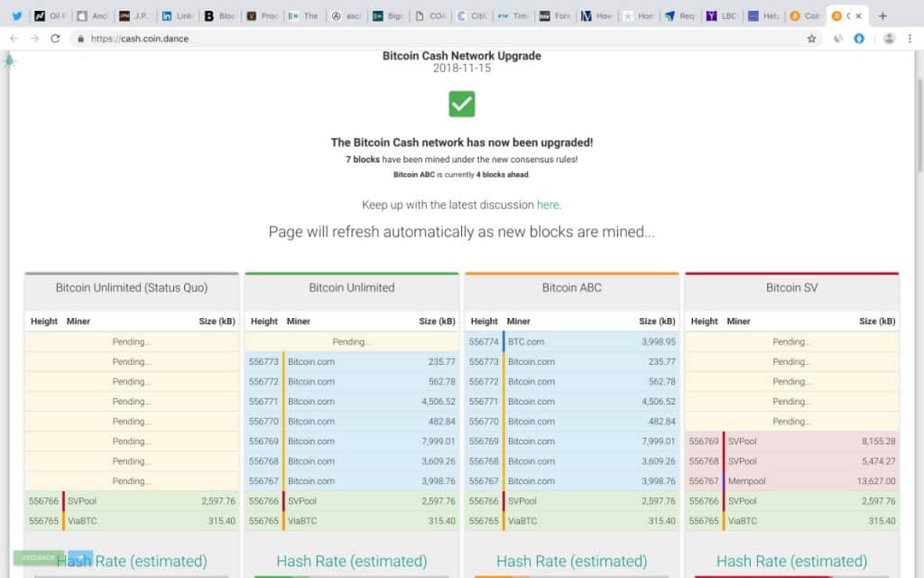View site security lock info
Image resolution: width=924 pixels, height=578 pixels.
(80, 38)
